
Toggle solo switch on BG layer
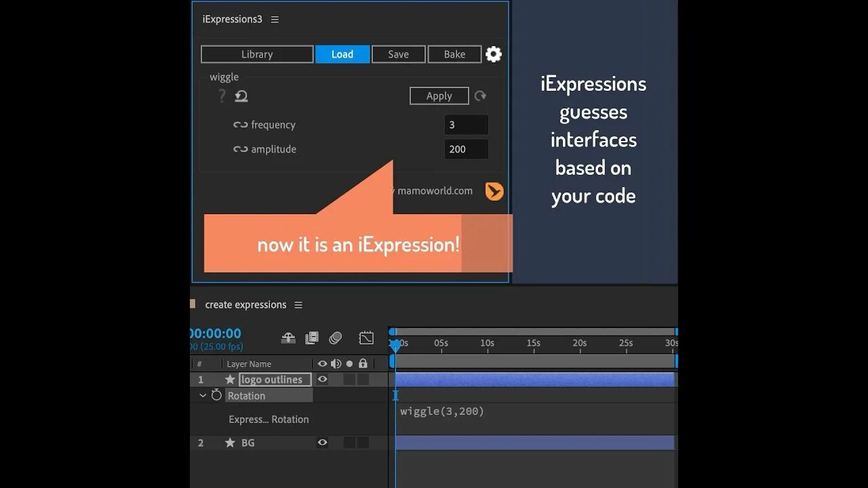click(x=349, y=443)
